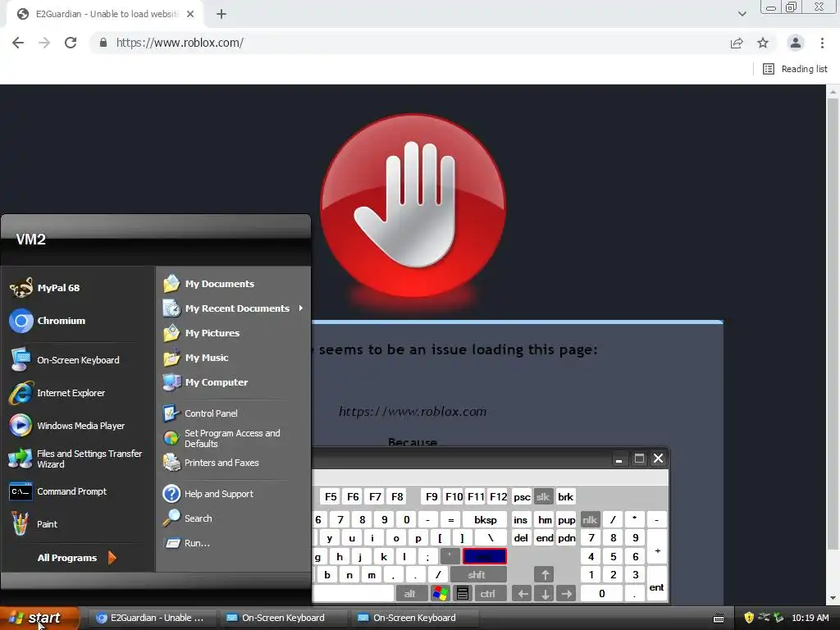Click the blocked roblox.com URL text
The width and height of the screenshot is (840, 630).
(x=413, y=412)
